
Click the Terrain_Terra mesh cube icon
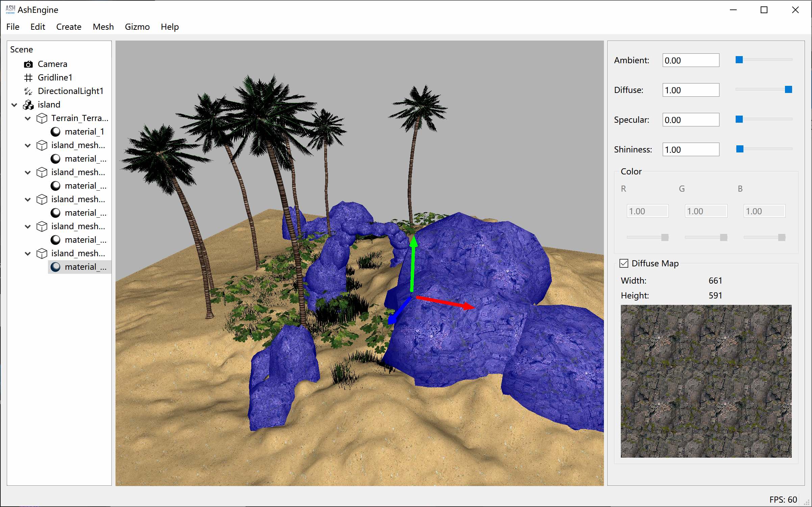coord(42,118)
